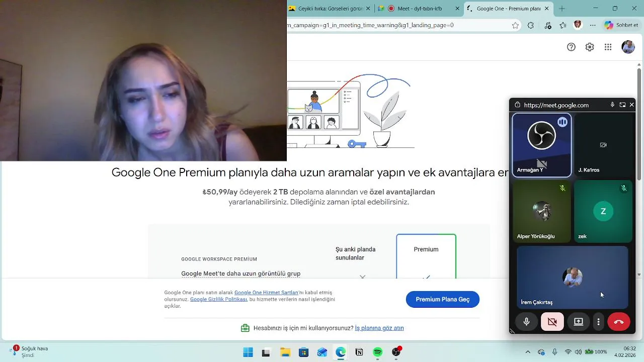Switch to Meet - dyf-txbn-kfb tab

(x=419, y=9)
